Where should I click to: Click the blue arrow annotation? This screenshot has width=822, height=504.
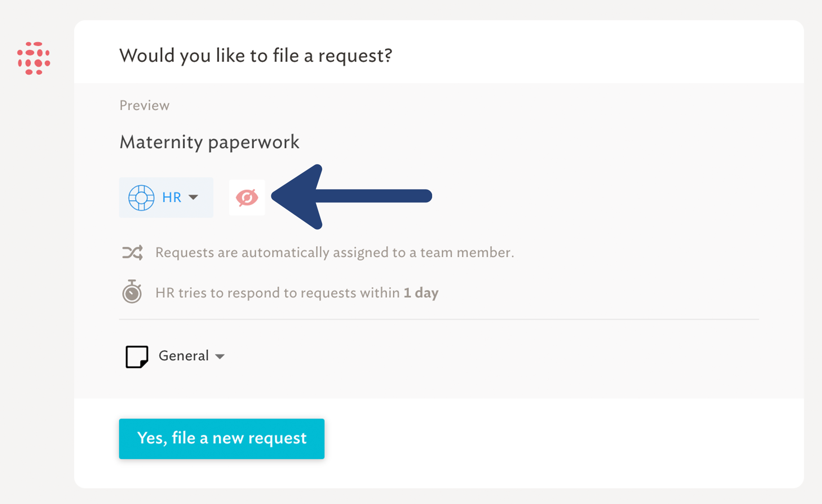(x=352, y=196)
